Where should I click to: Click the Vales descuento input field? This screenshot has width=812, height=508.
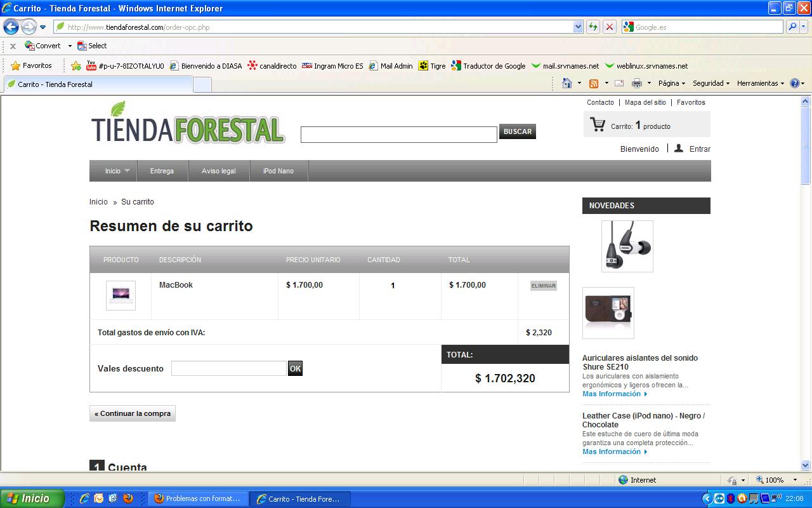tap(229, 368)
